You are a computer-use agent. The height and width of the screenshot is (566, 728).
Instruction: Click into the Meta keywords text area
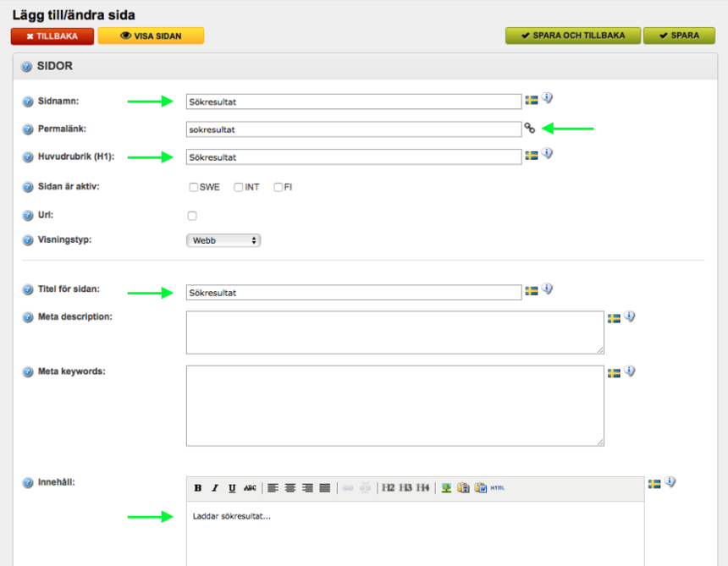coord(394,405)
